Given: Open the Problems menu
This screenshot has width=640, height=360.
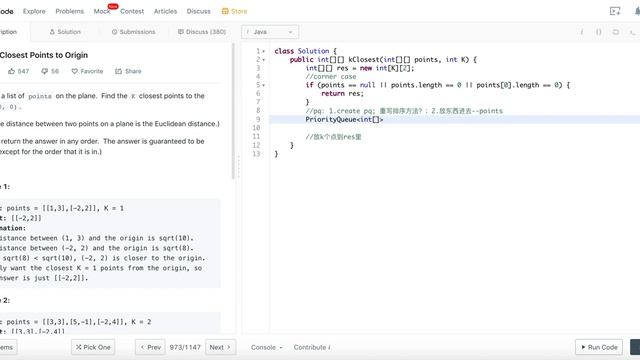Looking at the screenshot, I should point(69,11).
